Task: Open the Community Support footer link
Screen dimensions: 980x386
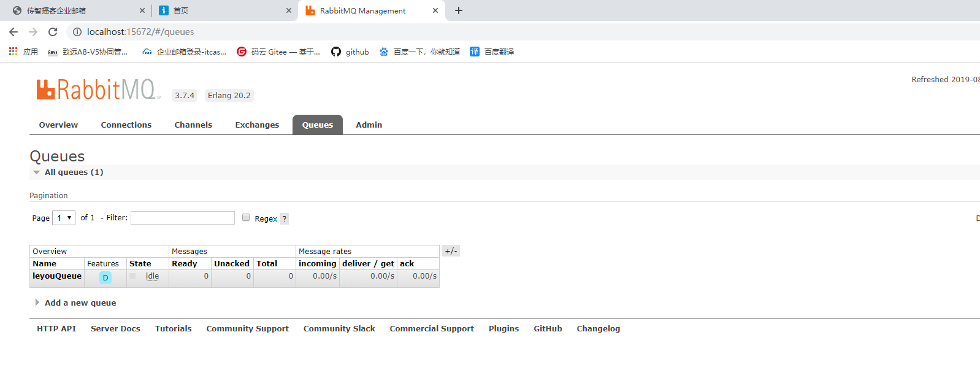Action: tap(248, 328)
